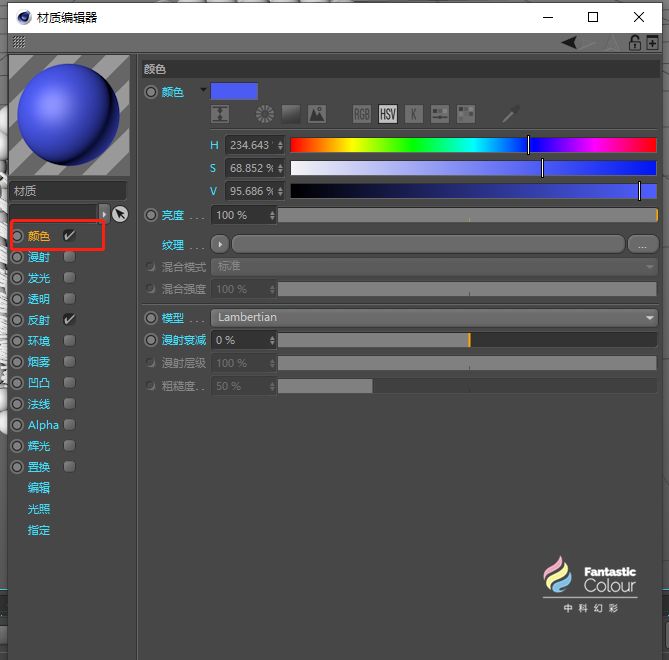The image size is (669, 660).
Task: Select the 辉光 channel label
Action: (x=39, y=446)
